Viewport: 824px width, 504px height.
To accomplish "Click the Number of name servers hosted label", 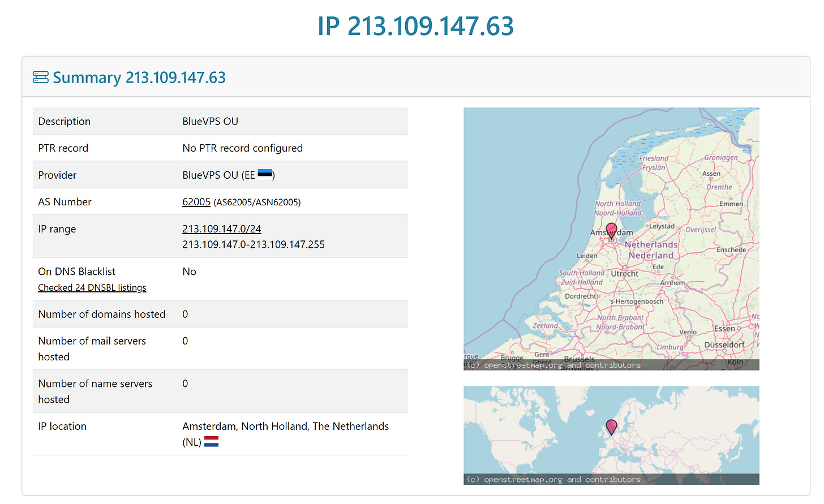I will click(x=95, y=391).
